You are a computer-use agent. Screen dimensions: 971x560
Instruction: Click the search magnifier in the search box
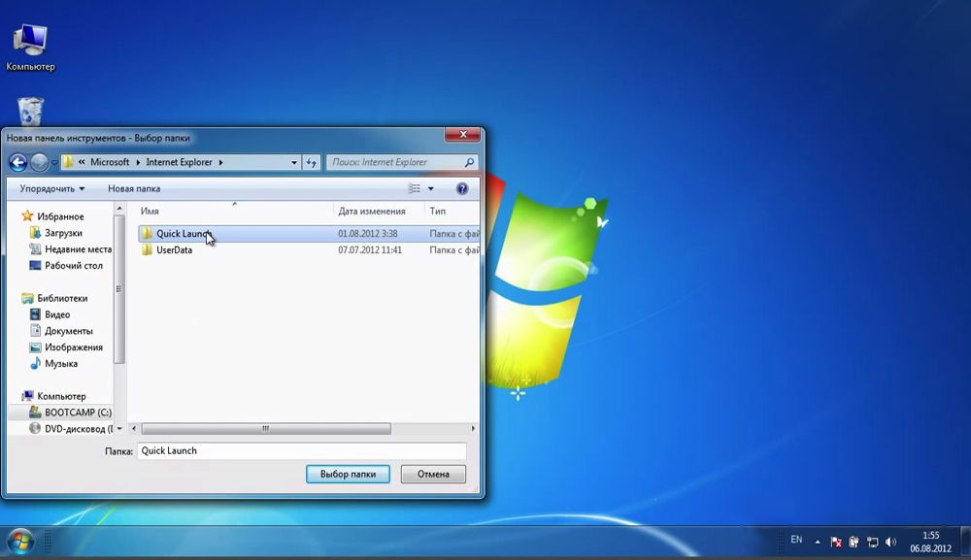[x=469, y=162]
